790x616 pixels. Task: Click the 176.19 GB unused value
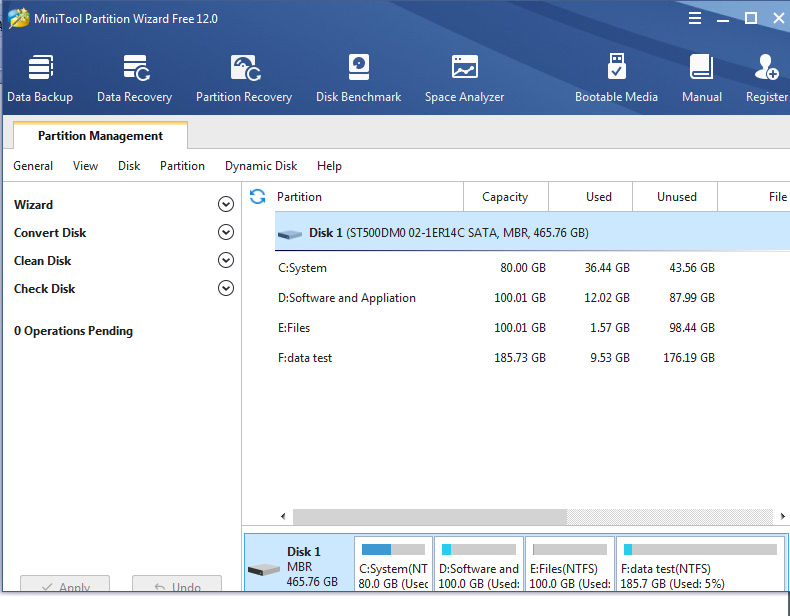click(689, 358)
